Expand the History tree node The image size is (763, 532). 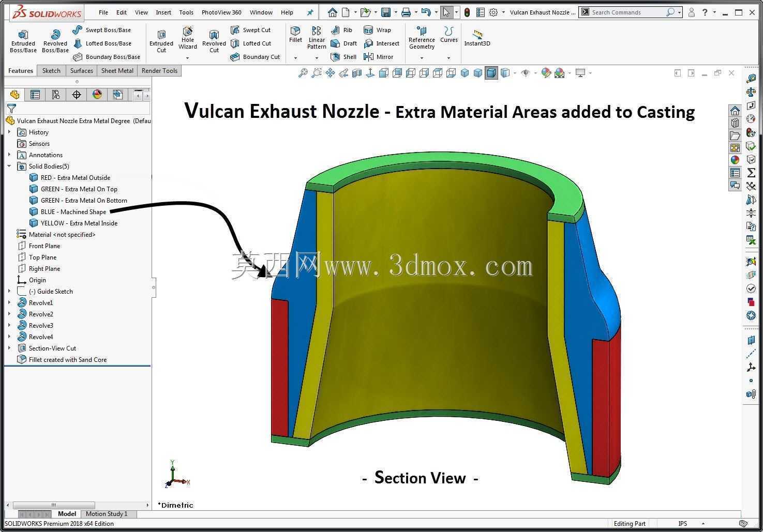9,132
